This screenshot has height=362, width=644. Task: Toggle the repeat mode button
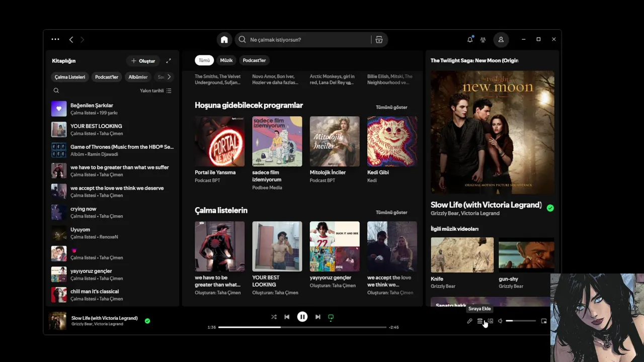(x=331, y=317)
